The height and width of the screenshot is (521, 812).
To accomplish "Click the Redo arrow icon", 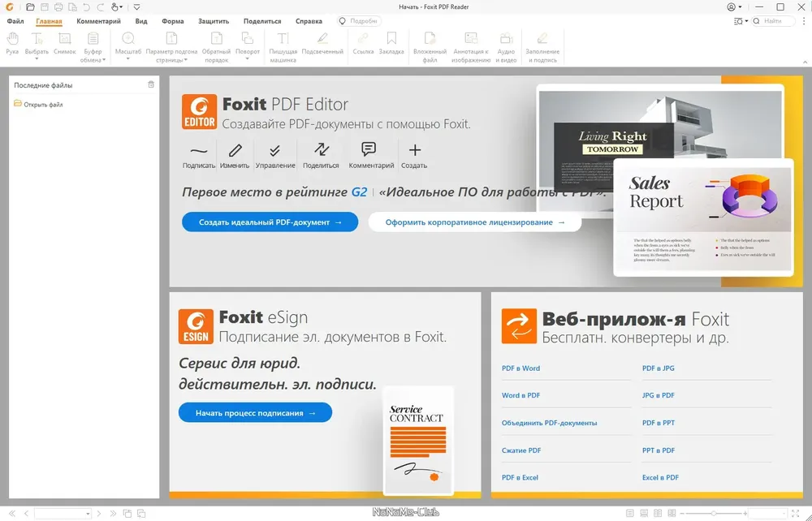I will (101, 7).
